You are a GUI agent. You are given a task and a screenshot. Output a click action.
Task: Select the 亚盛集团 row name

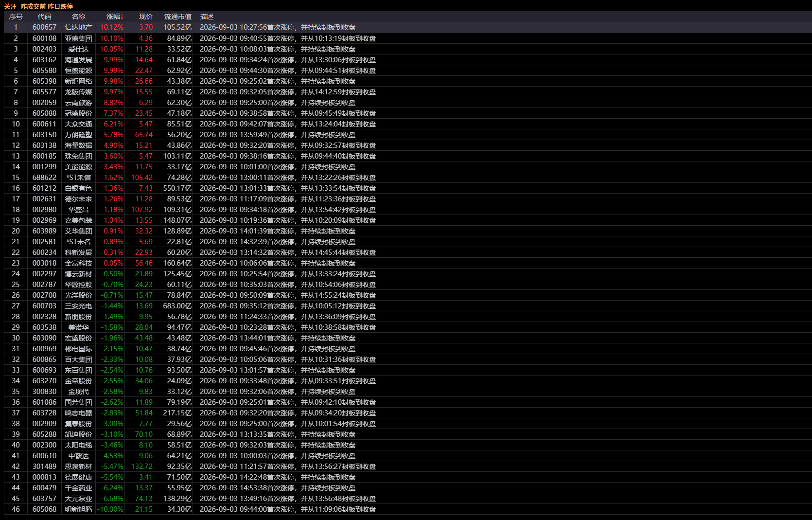tap(78, 38)
